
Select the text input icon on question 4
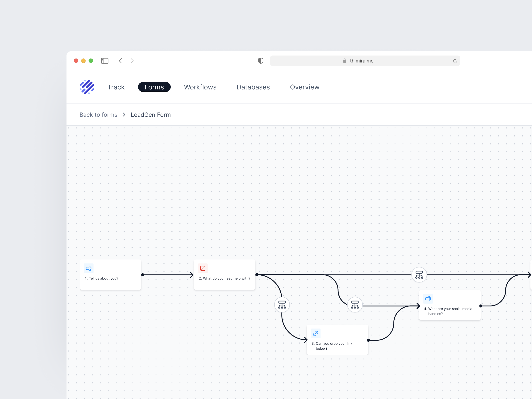(428, 299)
